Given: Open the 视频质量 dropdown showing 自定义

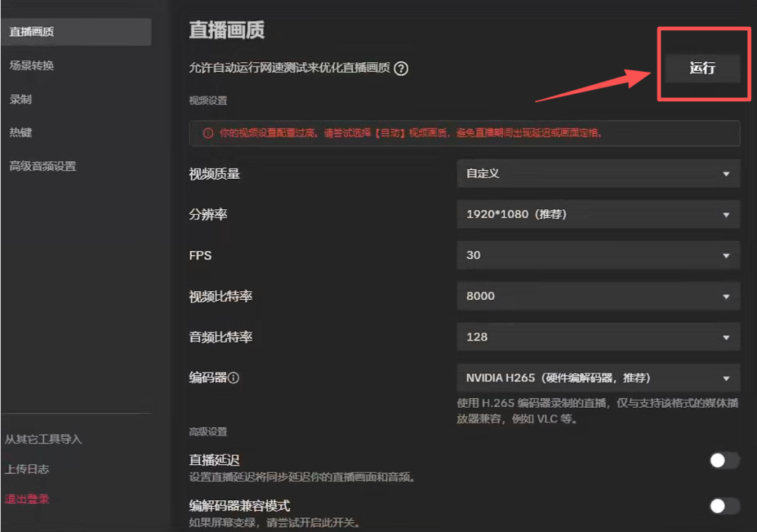Looking at the screenshot, I should (597, 173).
